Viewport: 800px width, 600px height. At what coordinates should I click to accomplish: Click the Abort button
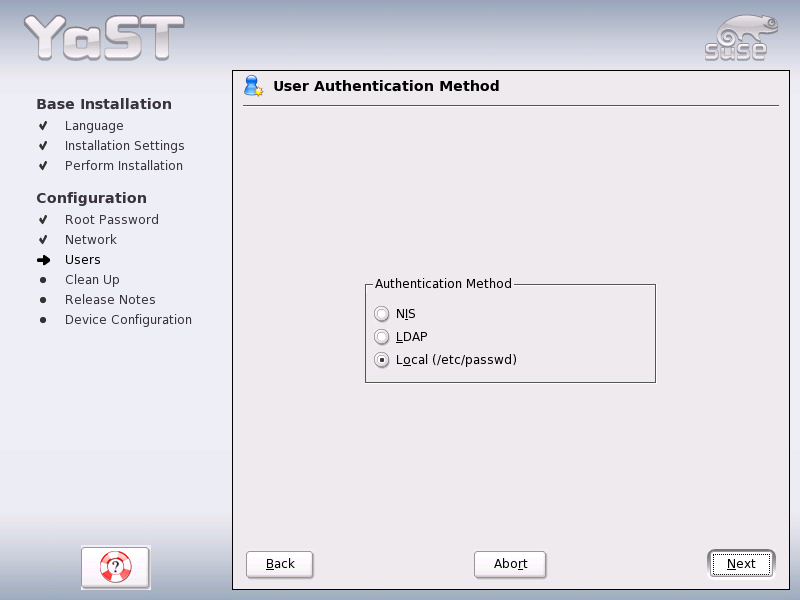coord(510,563)
